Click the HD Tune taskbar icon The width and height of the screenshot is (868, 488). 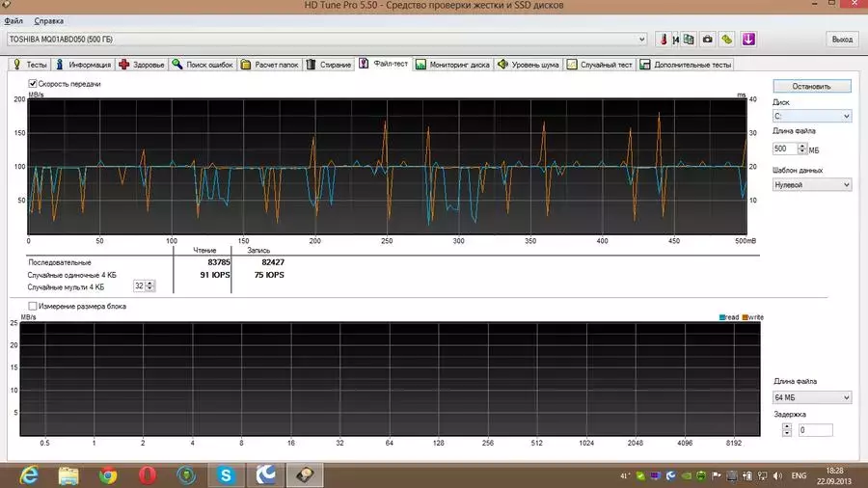point(305,475)
